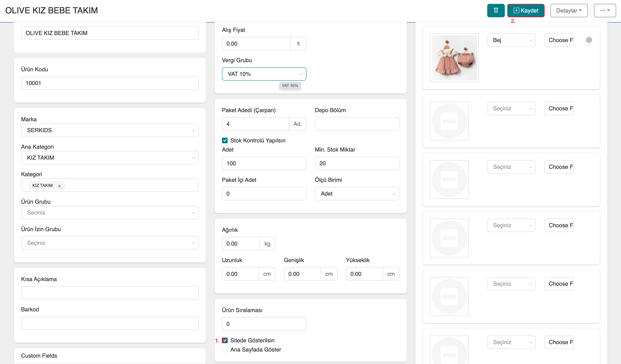Open the gear settings for Bej image
621x364 pixels.
tap(589, 40)
